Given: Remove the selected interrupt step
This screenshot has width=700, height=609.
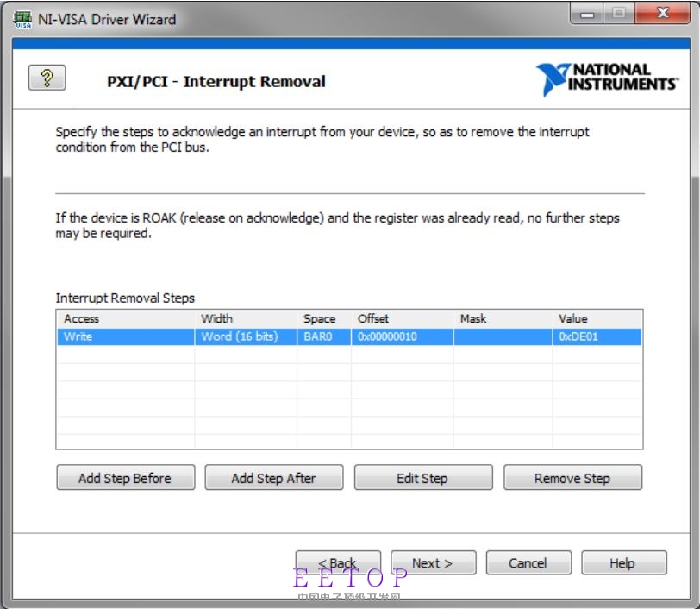Looking at the screenshot, I should coord(572,478).
